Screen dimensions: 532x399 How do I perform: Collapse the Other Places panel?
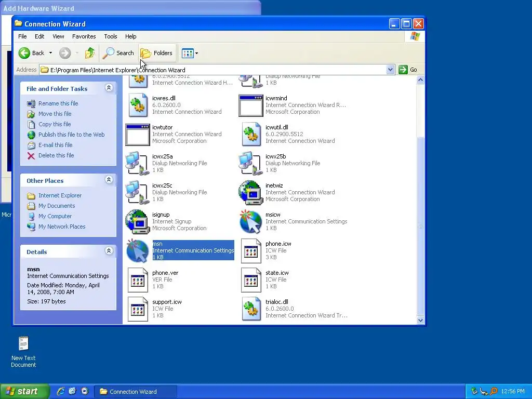coord(109,179)
